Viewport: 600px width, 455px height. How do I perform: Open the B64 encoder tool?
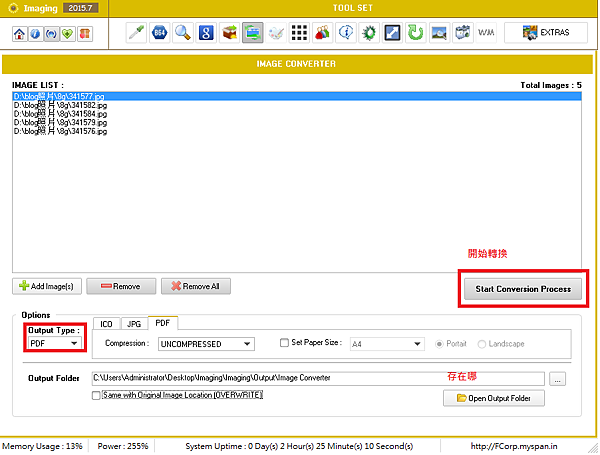pyautogui.click(x=159, y=33)
